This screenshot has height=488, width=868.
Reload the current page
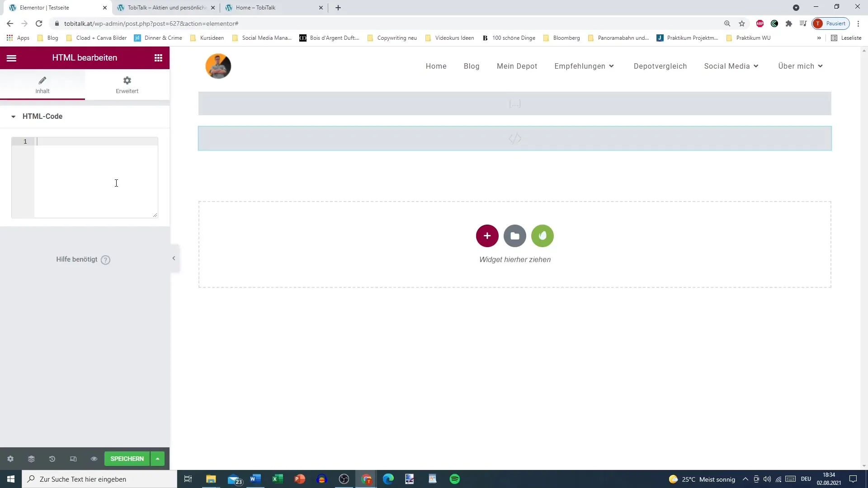tap(39, 23)
